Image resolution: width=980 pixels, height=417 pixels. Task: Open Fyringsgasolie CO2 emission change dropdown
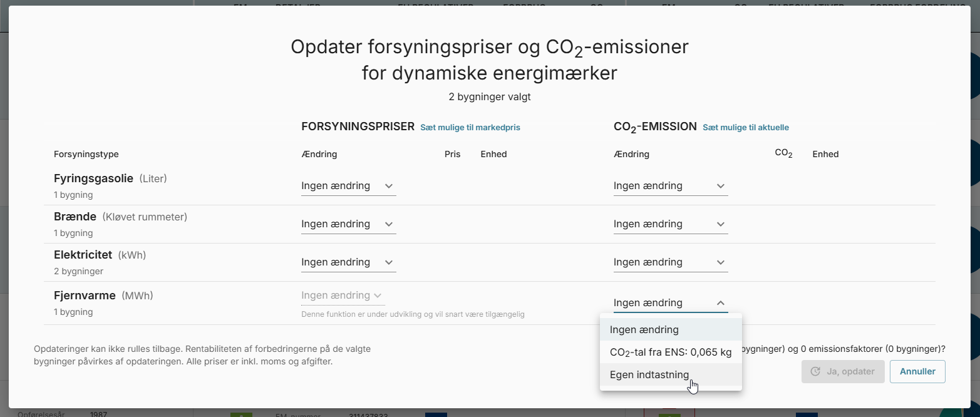coord(671,186)
